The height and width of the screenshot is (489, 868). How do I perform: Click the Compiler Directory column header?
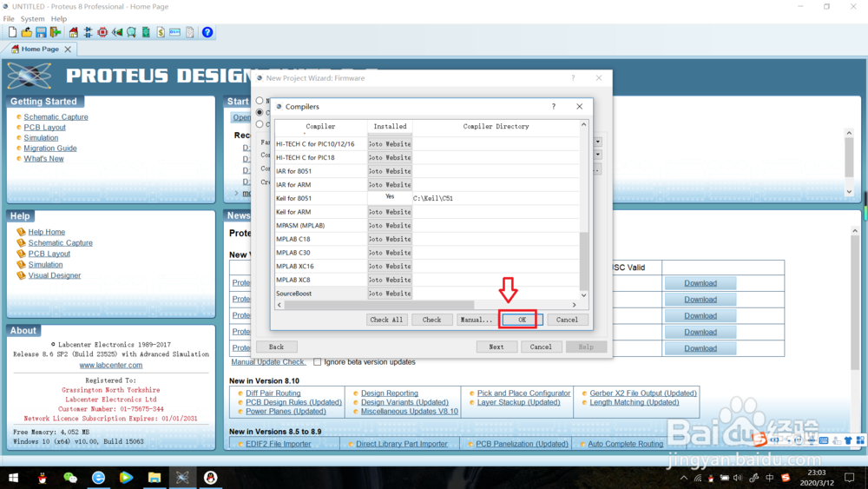[x=496, y=126]
